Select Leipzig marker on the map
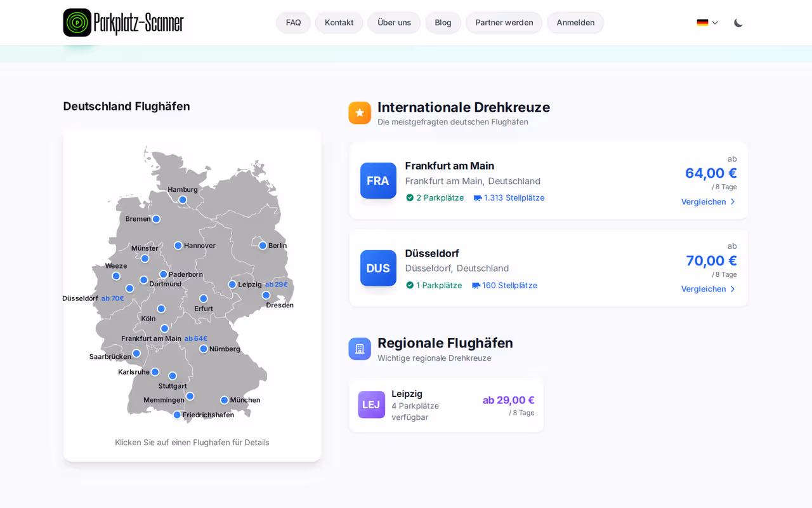Screen dimensions: 812x508 232,284
